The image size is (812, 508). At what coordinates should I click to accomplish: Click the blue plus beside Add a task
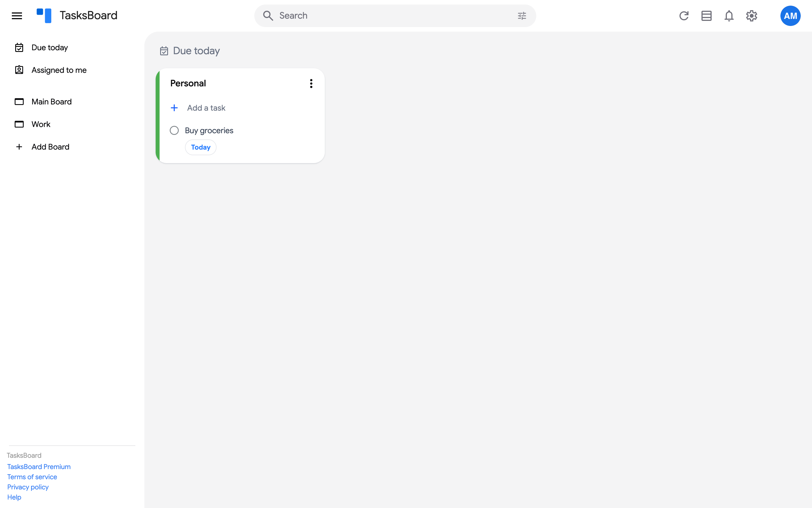click(x=174, y=108)
